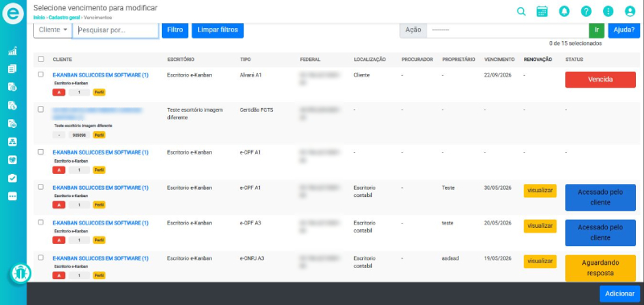Open the stacked documents sidebar icon
The image size is (644, 305).
[x=12, y=68]
